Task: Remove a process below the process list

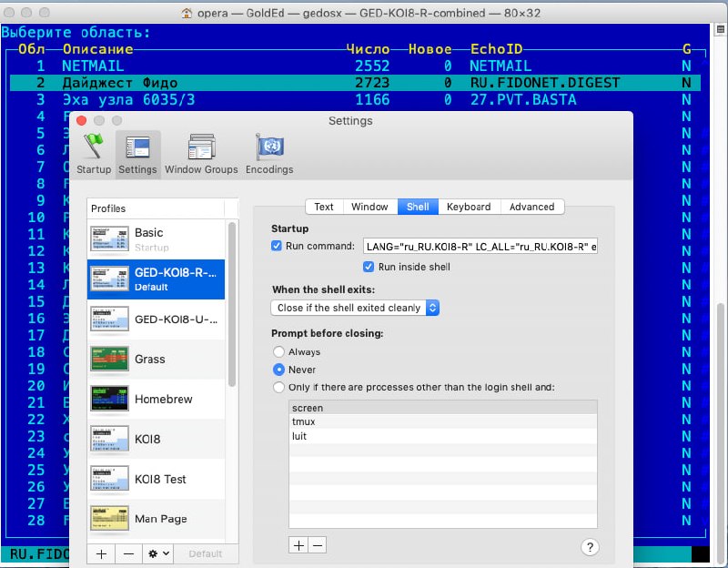Action: (x=317, y=545)
